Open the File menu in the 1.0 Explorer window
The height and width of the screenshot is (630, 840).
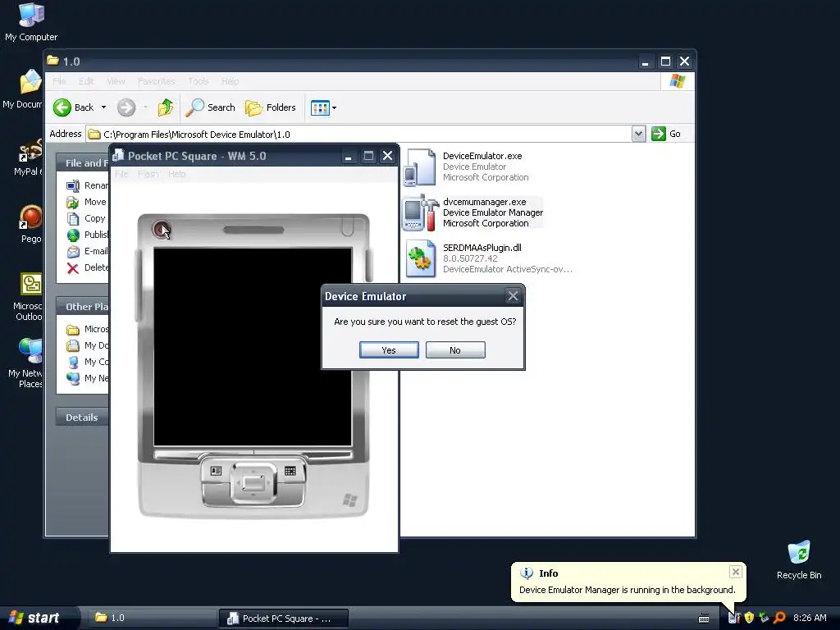[x=59, y=81]
